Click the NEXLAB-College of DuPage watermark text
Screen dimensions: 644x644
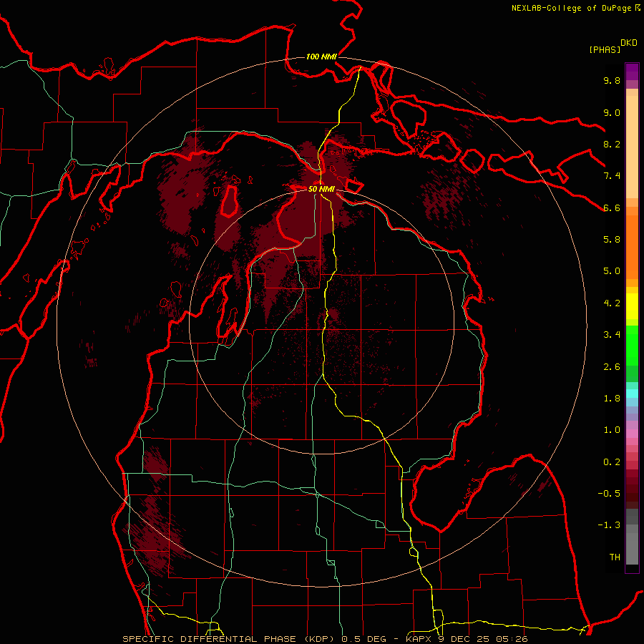pyautogui.click(x=572, y=8)
